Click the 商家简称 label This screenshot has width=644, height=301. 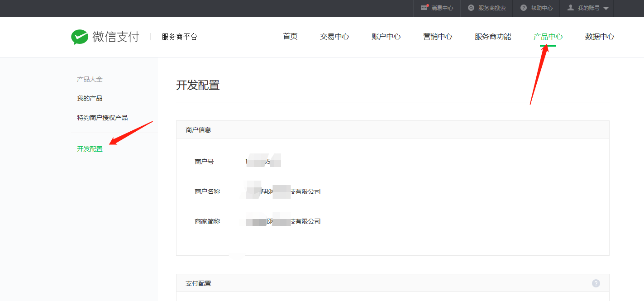coord(207,221)
